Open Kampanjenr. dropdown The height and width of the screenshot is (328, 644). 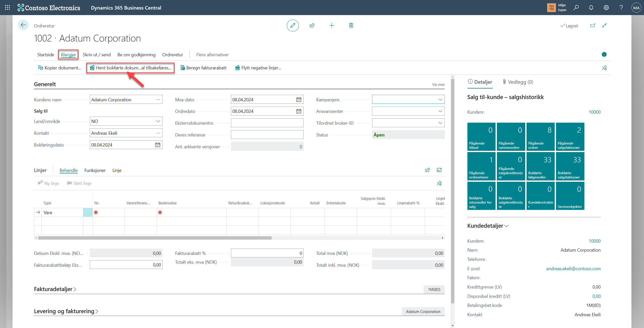point(440,100)
